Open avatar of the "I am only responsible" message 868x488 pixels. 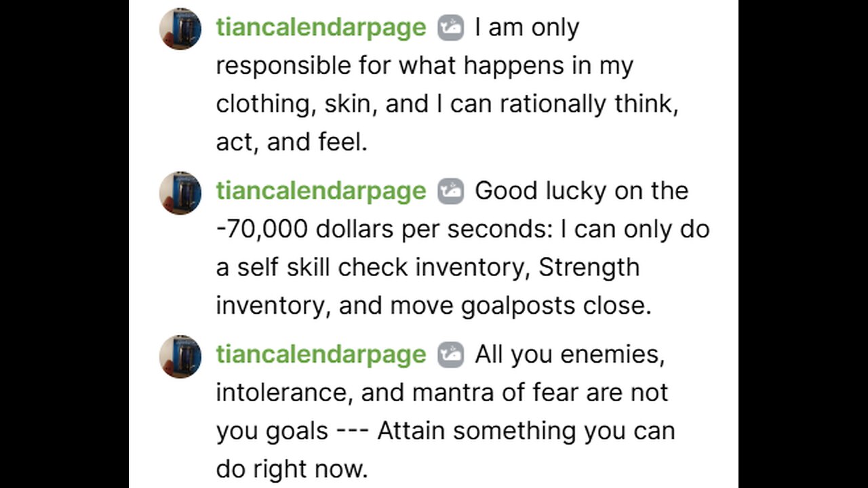[x=180, y=29]
